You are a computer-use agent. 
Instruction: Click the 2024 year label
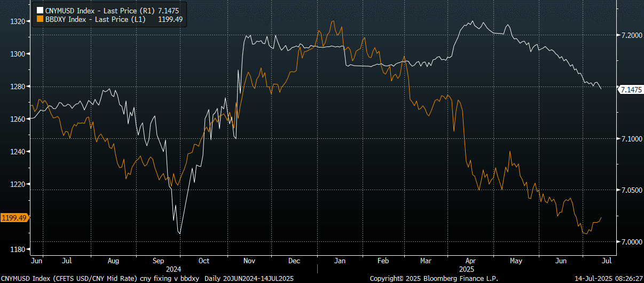[174, 269]
